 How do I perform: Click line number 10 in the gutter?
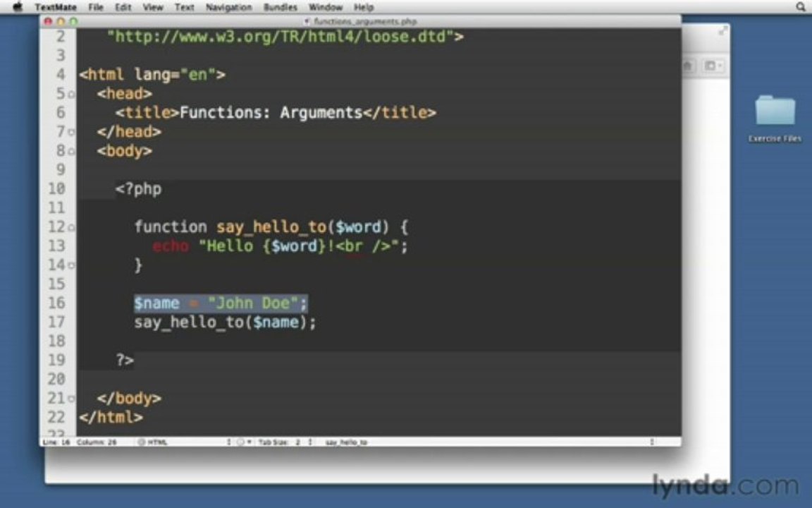[x=57, y=188]
